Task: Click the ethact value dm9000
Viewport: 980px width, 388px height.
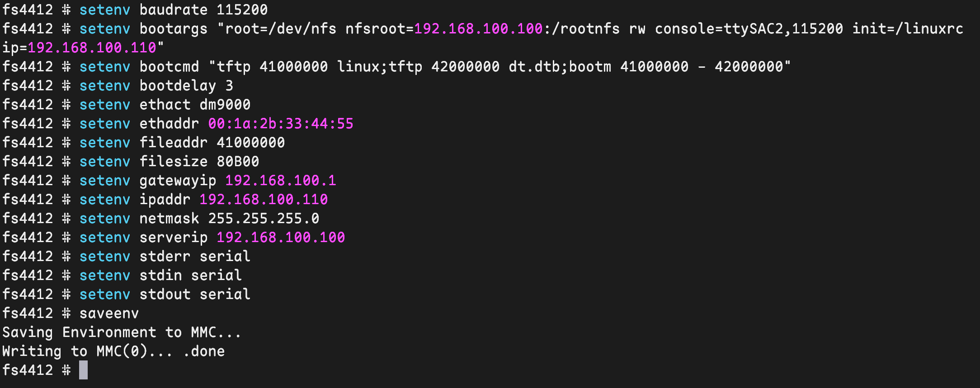Action: pos(225,104)
